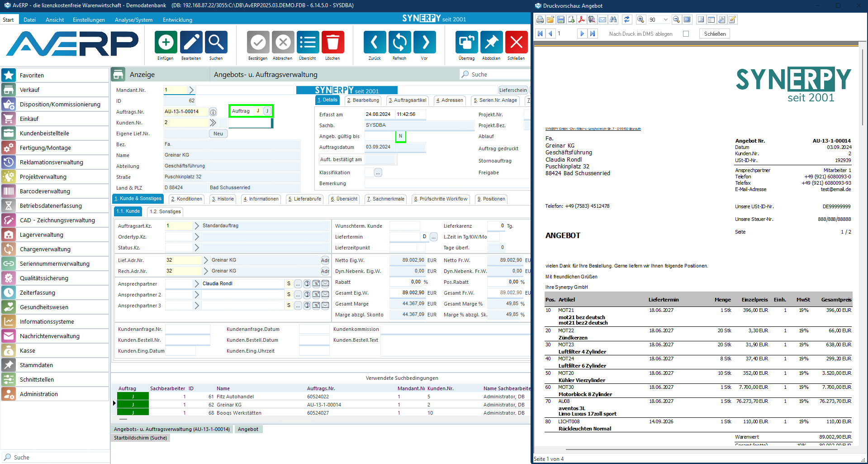
Task: Open the Kunden.Nr. double-arrow lookup
Action: (x=213, y=123)
